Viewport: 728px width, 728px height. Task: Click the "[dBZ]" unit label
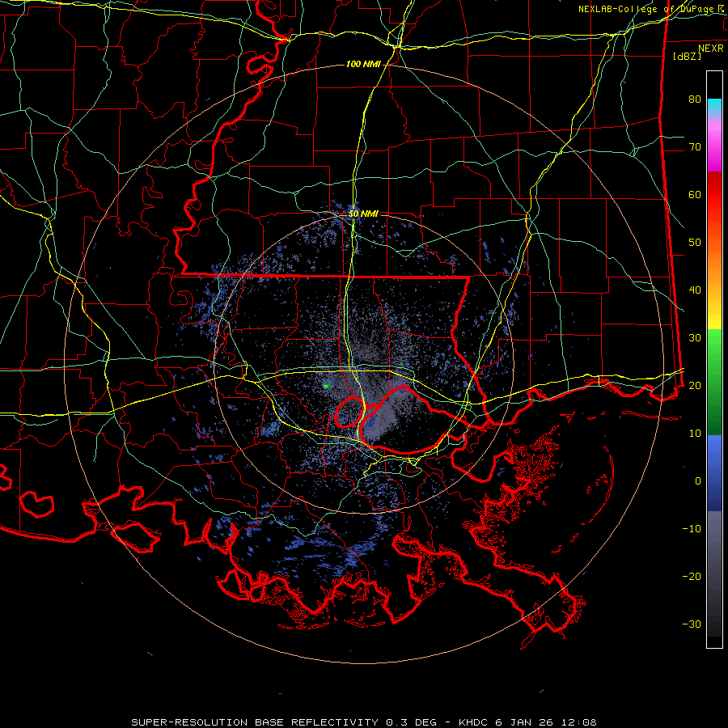[687, 56]
